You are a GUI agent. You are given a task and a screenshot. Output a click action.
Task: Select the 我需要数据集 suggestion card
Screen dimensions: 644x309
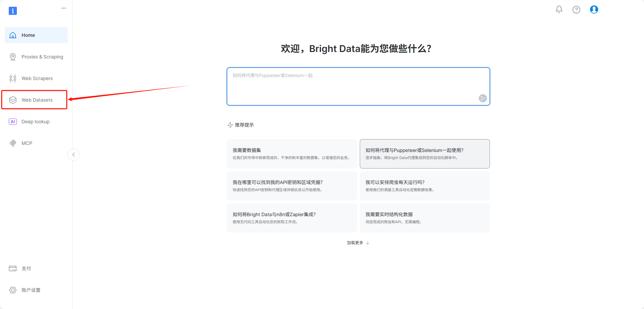(292, 154)
